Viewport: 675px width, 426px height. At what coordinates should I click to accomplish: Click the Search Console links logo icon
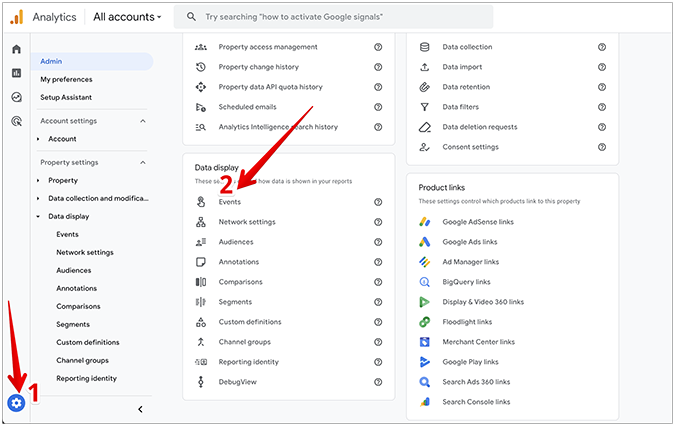click(424, 402)
